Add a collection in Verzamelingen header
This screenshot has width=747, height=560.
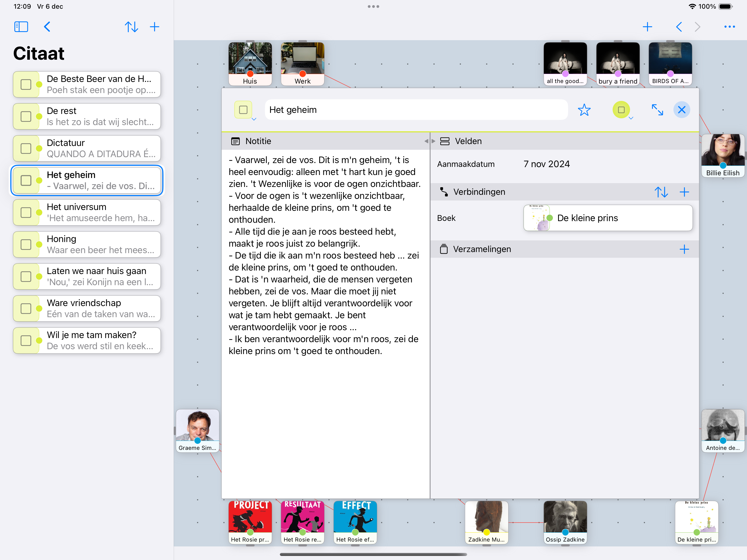pyautogui.click(x=684, y=249)
